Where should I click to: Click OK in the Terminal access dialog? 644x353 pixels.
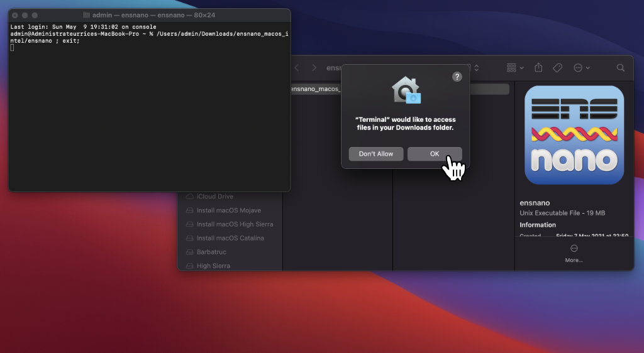pos(435,154)
